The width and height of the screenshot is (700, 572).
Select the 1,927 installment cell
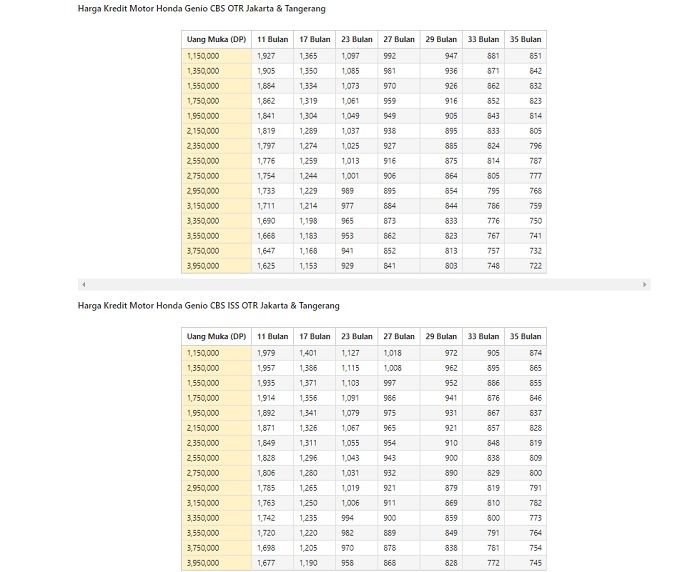pyautogui.click(x=272, y=56)
